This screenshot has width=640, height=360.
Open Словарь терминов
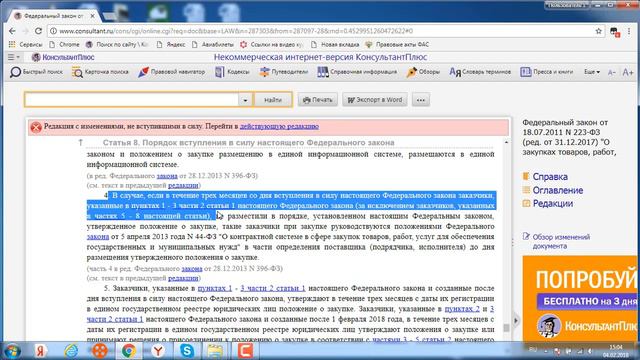click(x=480, y=72)
